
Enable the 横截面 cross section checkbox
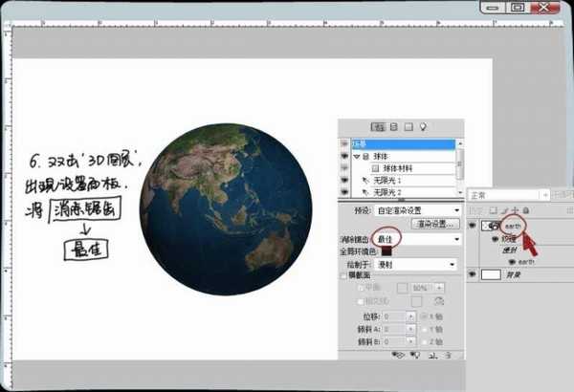343,274
